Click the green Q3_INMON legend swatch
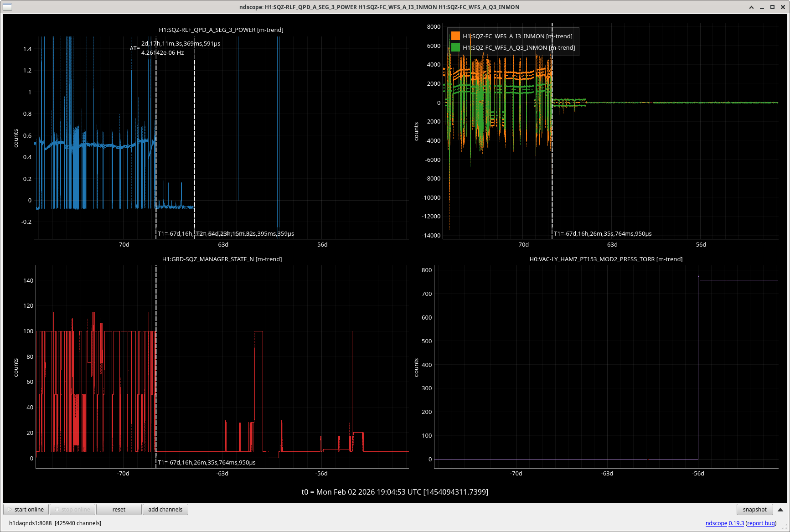The width and height of the screenshot is (790, 532). [x=455, y=47]
